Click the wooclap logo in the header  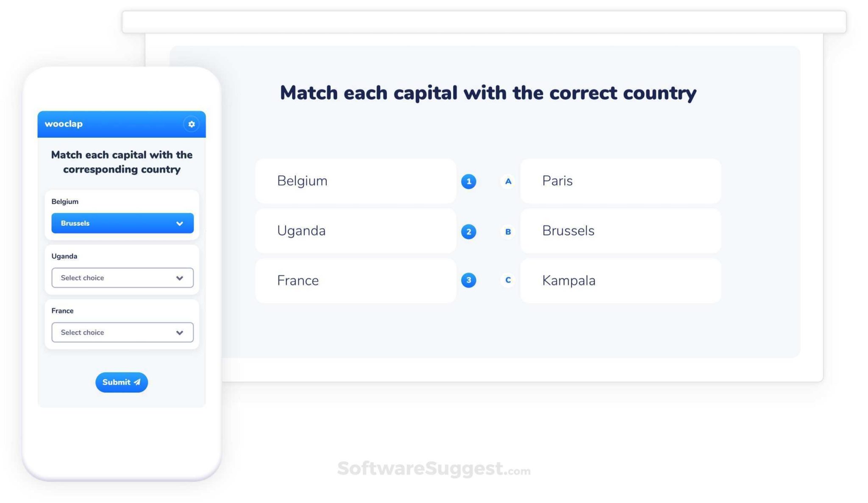click(64, 124)
